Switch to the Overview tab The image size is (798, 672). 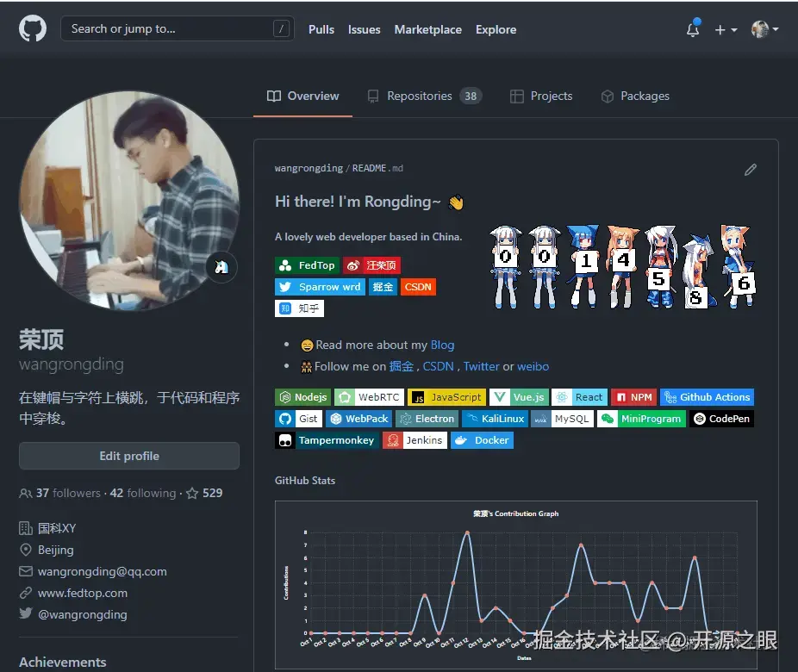click(x=302, y=96)
